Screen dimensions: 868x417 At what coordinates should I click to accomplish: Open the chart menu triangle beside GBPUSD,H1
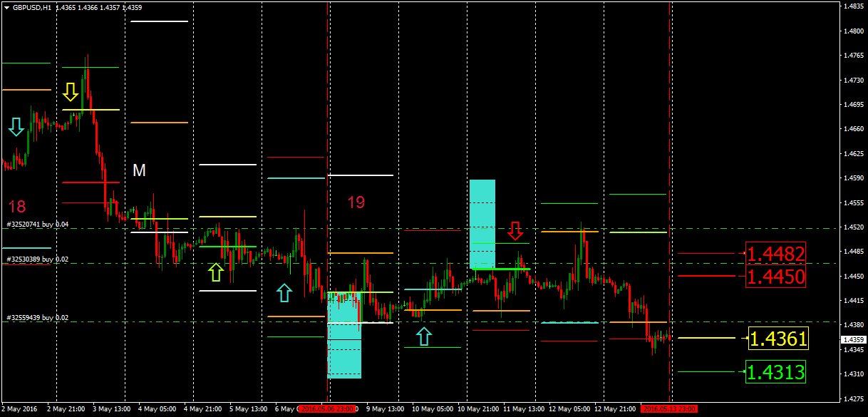[x=6, y=7]
